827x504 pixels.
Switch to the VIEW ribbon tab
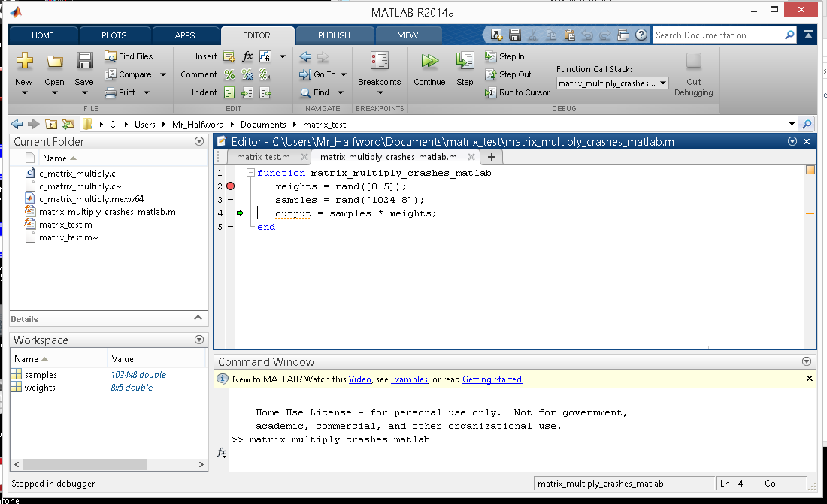(407, 35)
